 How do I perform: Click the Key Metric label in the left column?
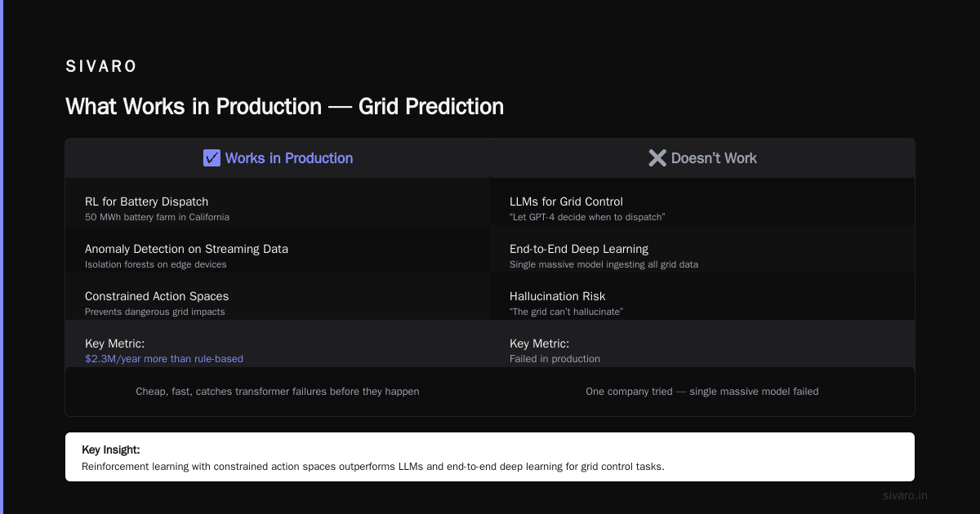click(114, 343)
